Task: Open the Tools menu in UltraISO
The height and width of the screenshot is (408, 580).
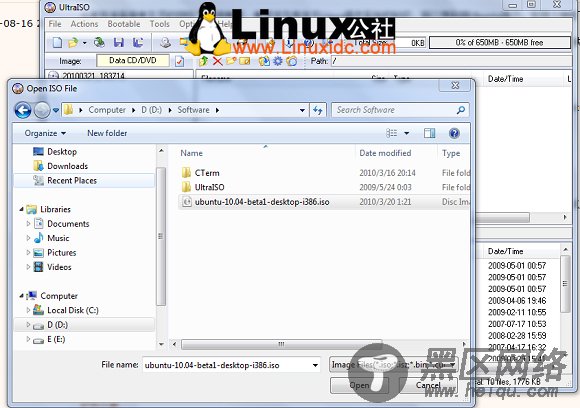Action: click(159, 24)
